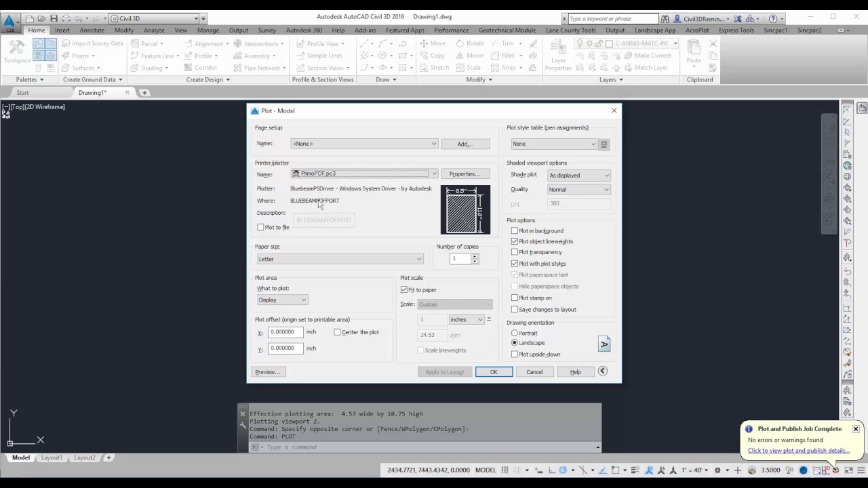
Task: Uncheck Fit to paper
Action: pyautogui.click(x=404, y=289)
